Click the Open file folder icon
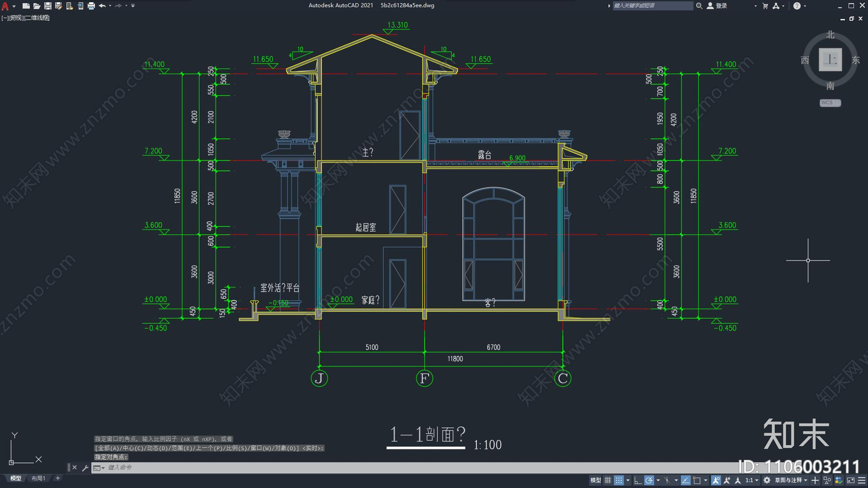Viewport: 868px width, 488px height. tap(36, 6)
